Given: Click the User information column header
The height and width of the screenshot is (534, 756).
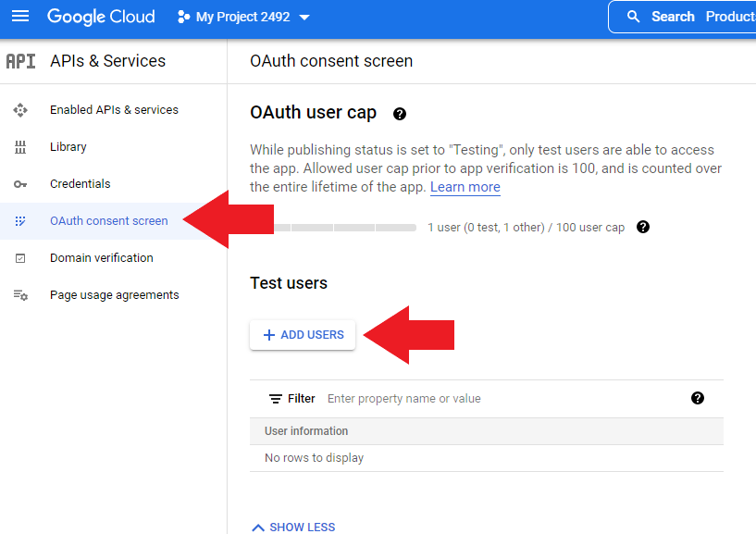Looking at the screenshot, I should [306, 431].
